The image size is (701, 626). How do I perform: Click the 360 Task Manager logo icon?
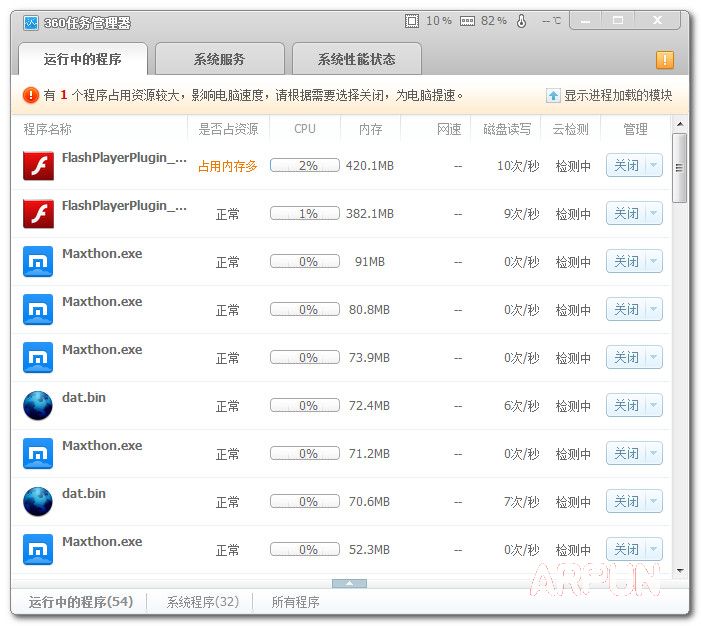click(x=31, y=22)
